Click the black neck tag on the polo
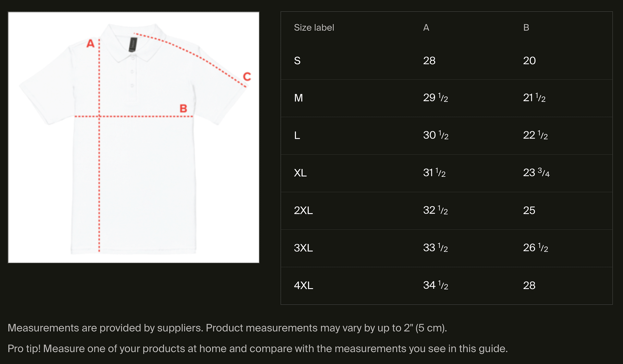Screen dimensions: 623x364 [133, 44]
